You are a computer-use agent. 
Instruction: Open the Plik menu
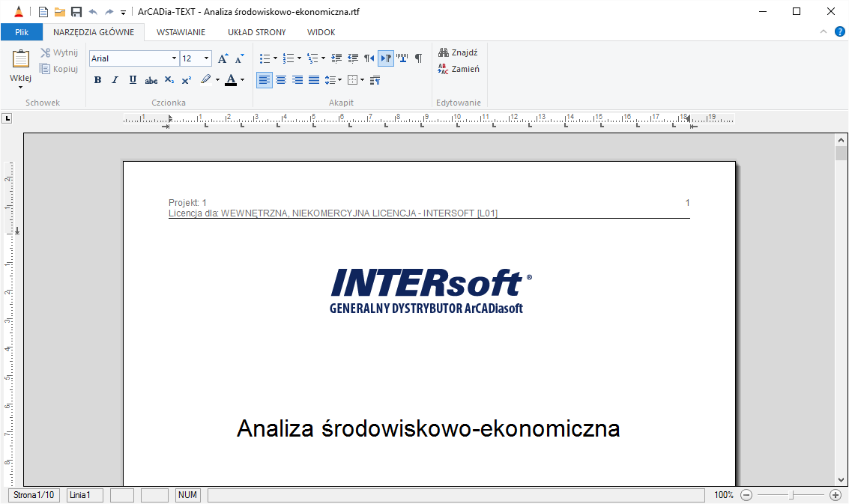tap(22, 32)
